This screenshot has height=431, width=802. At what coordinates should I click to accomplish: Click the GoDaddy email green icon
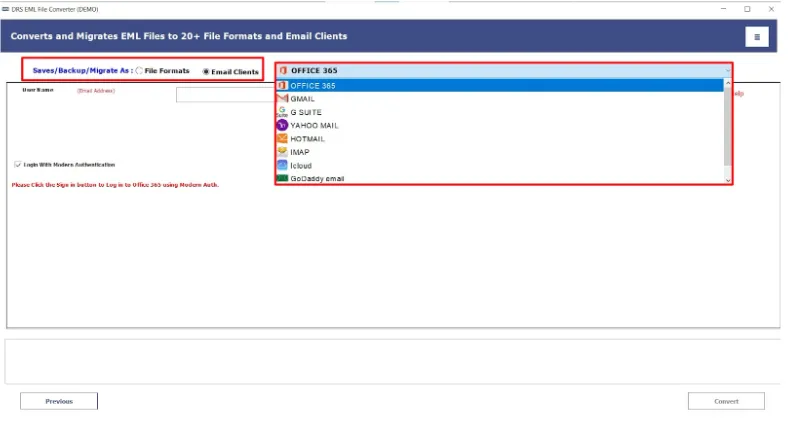(x=282, y=178)
